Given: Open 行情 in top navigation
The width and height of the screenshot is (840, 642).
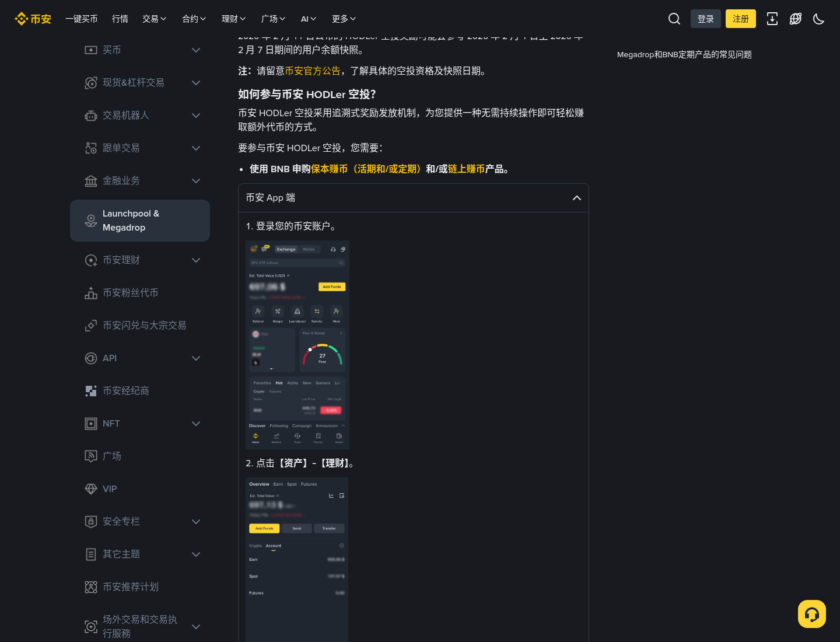Looking at the screenshot, I should (120, 19).
